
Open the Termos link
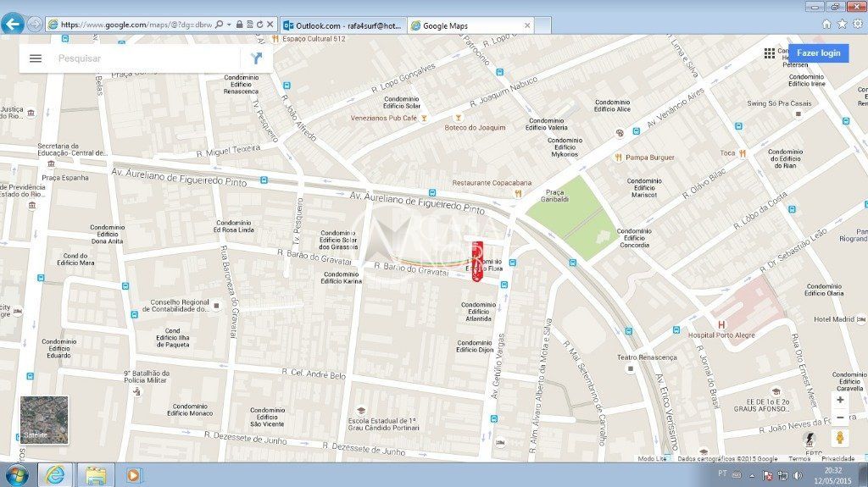[799, 459]
